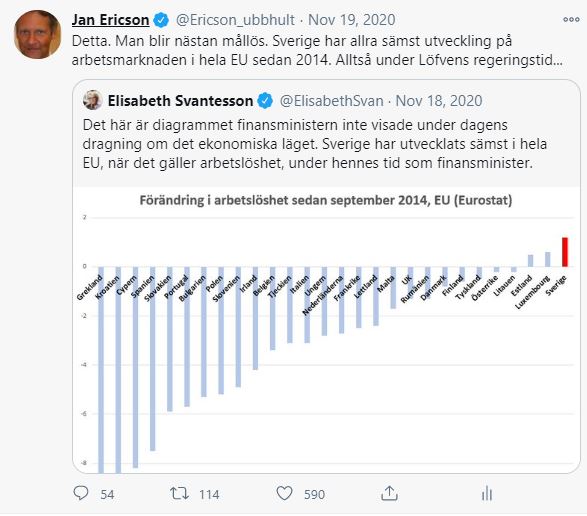
Task: Click Jan Ericson's verified badge
Action: click(161, 20)
